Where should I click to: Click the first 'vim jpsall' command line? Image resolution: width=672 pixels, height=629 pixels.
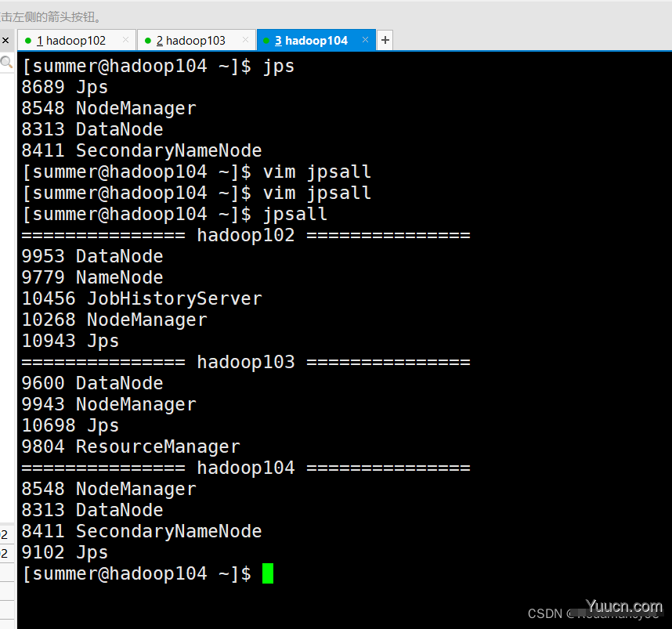pos(197,172)
